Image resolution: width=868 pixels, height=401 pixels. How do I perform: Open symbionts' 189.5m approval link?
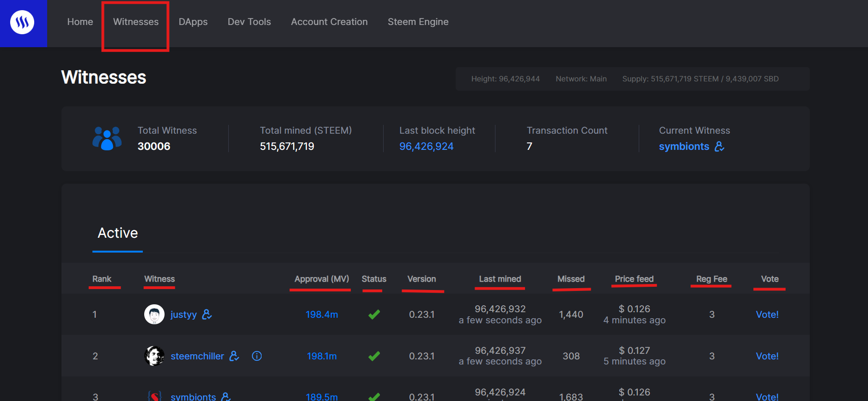[x=322, y=397]
